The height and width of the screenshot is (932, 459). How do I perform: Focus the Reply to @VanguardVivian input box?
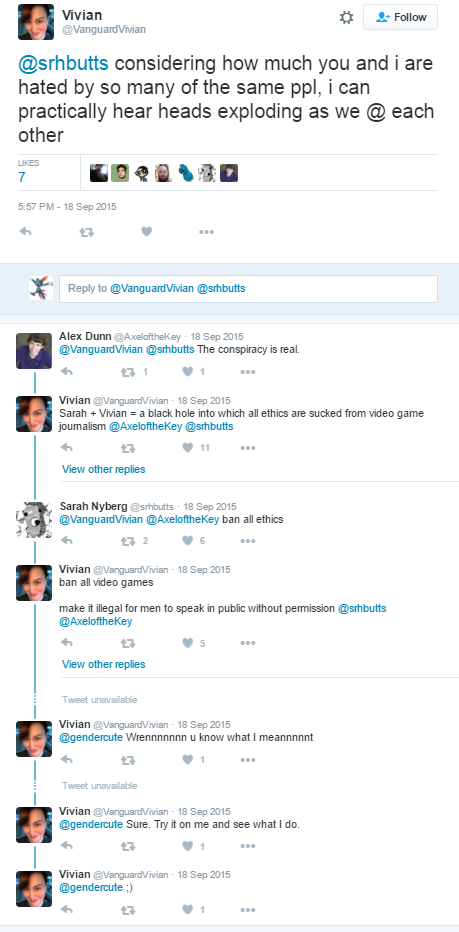(x=249, y=289)
